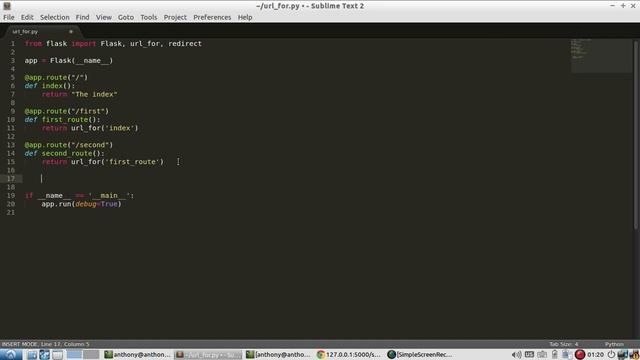
Task: Switch to first workspace in taskbar pager
Action: click(x=74, y=354)
